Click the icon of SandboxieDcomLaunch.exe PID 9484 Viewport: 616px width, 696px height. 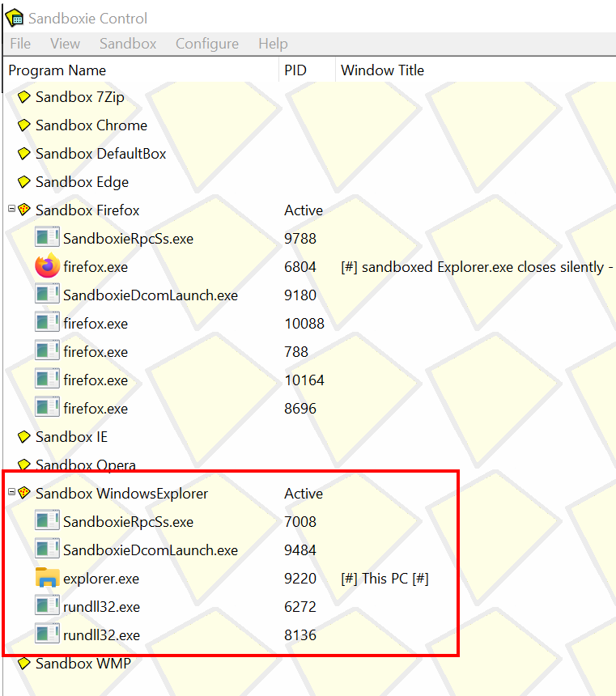(47, 549)
